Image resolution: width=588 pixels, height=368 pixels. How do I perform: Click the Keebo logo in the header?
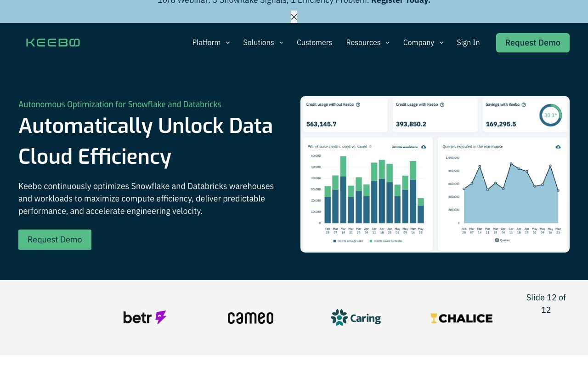point(53,43)
